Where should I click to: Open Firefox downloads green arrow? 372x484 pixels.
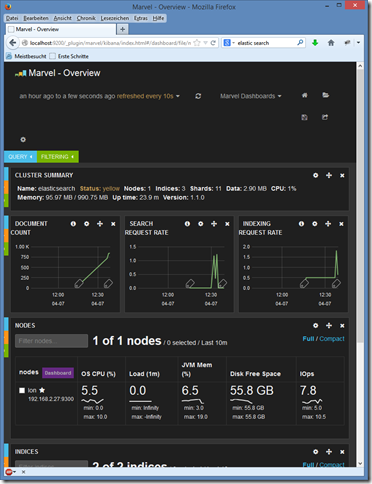315,43
